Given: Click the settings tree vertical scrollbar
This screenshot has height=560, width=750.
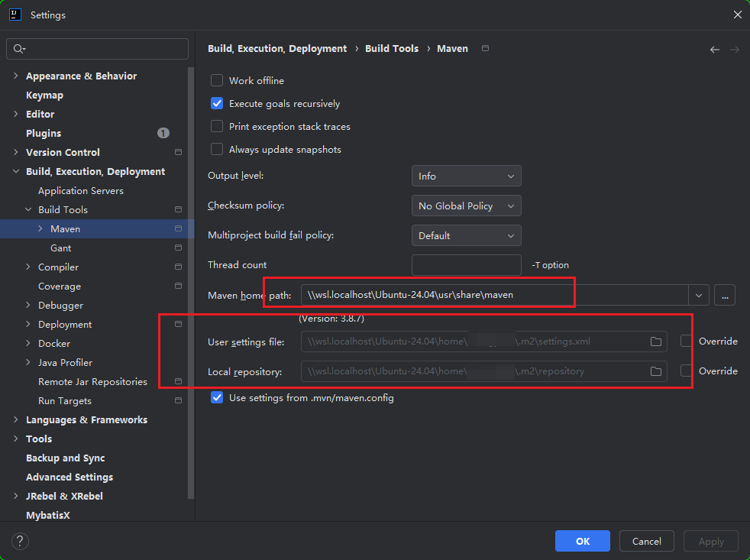Looking at the screenshot, I should (191, 283).
